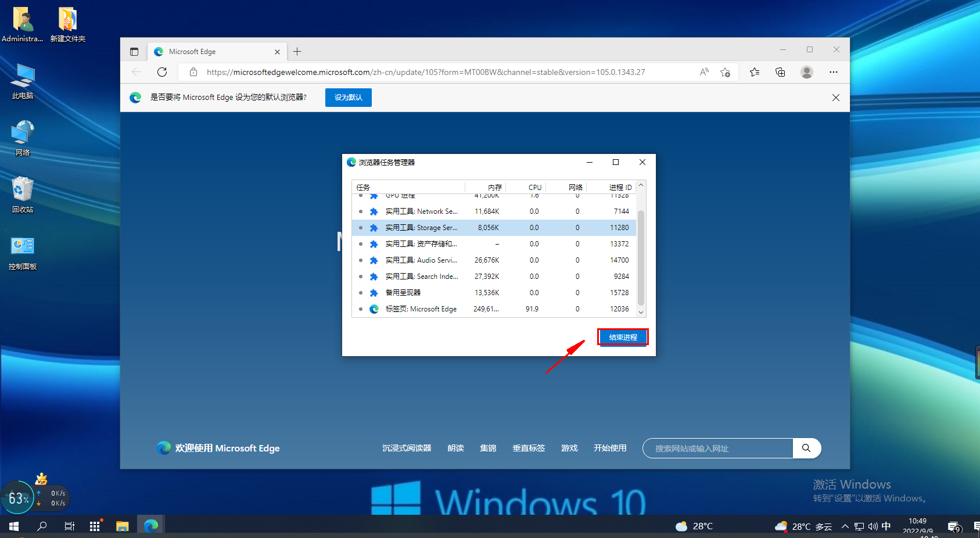Viewport: 980px width, 538px height.
Task: Open the apps grid icon on taskbar
Action: [95, 526]
